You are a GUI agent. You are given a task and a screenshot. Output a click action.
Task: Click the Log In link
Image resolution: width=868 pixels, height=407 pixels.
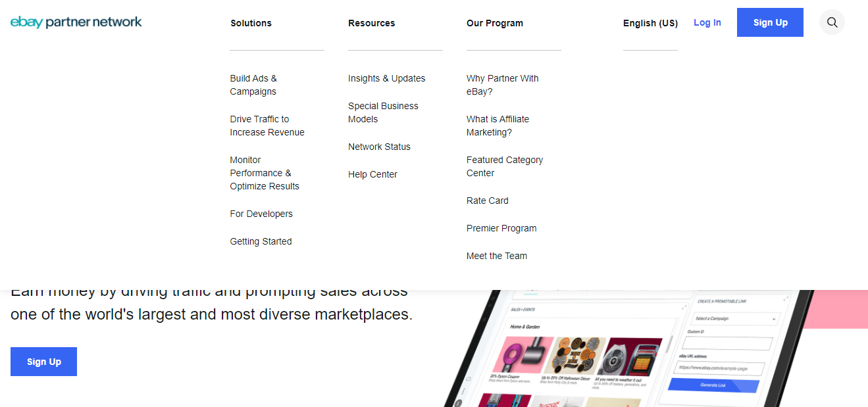(x=707, y=22)
